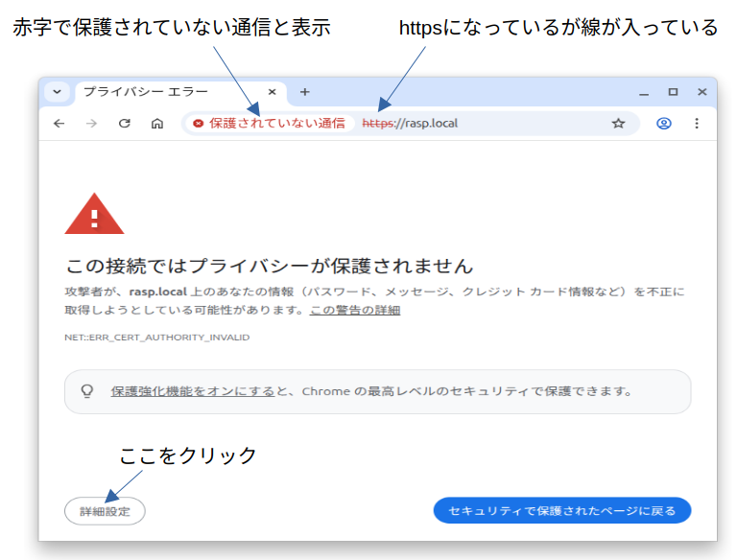Viewport: 737px width, 560px height.
Task: Open a new tab with plus icon
Action: click(305, 92)
